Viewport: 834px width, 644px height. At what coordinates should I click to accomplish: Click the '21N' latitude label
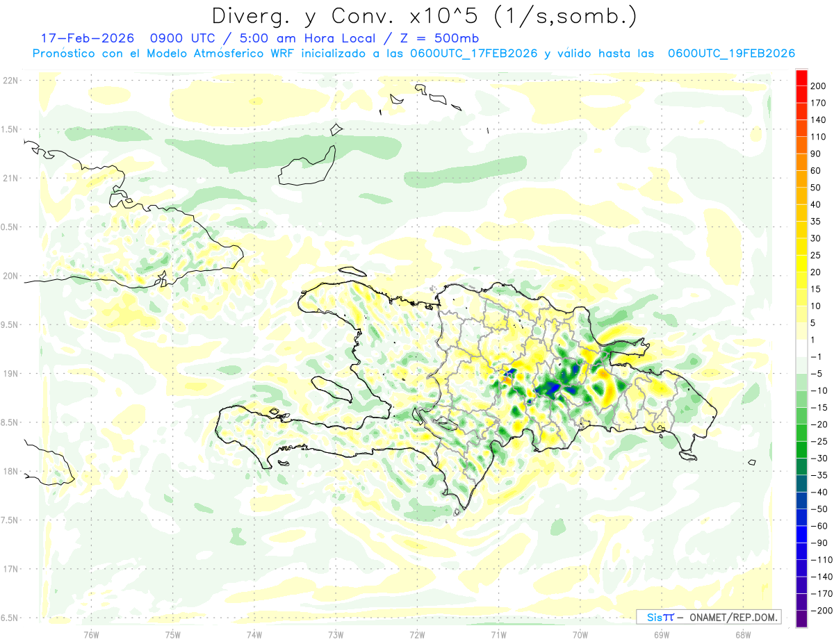[12, 178]
